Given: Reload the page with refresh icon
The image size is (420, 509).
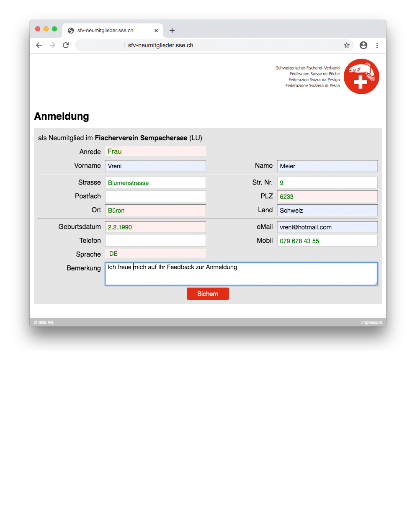Looking at the screenshot, I should point(66,45).
